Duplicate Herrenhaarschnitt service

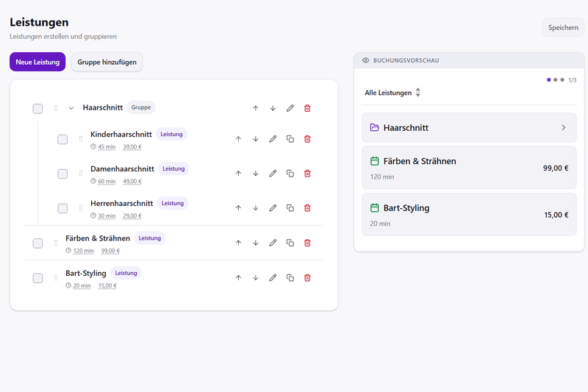click(x=290, y=208)
